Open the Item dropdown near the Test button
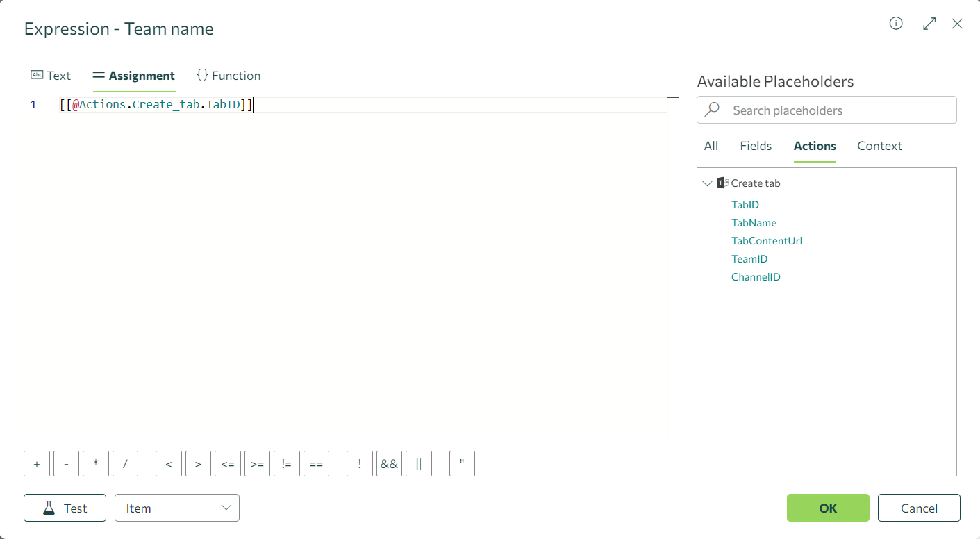Image resolution: width=980 pixels, height=539 pixels. 176,508
